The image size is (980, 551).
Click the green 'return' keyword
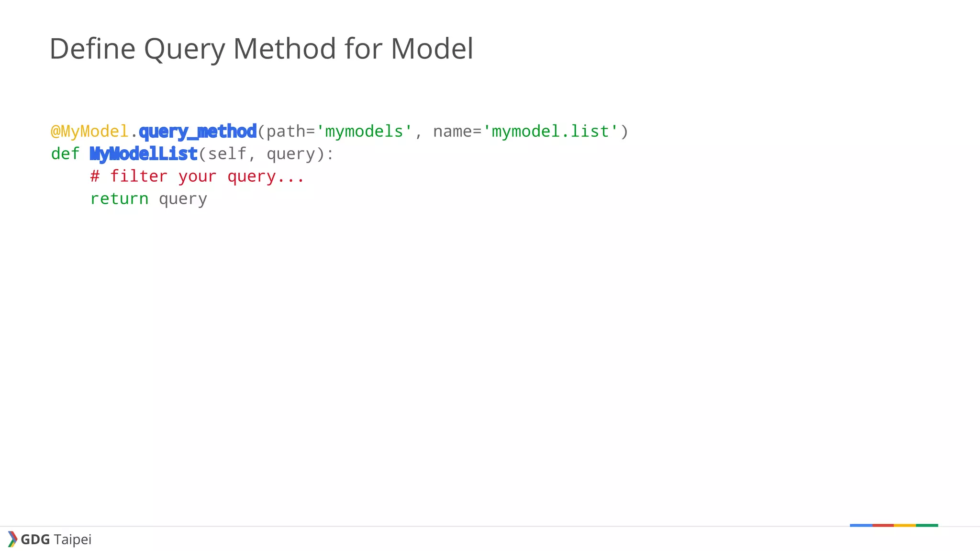click(119, 198)
